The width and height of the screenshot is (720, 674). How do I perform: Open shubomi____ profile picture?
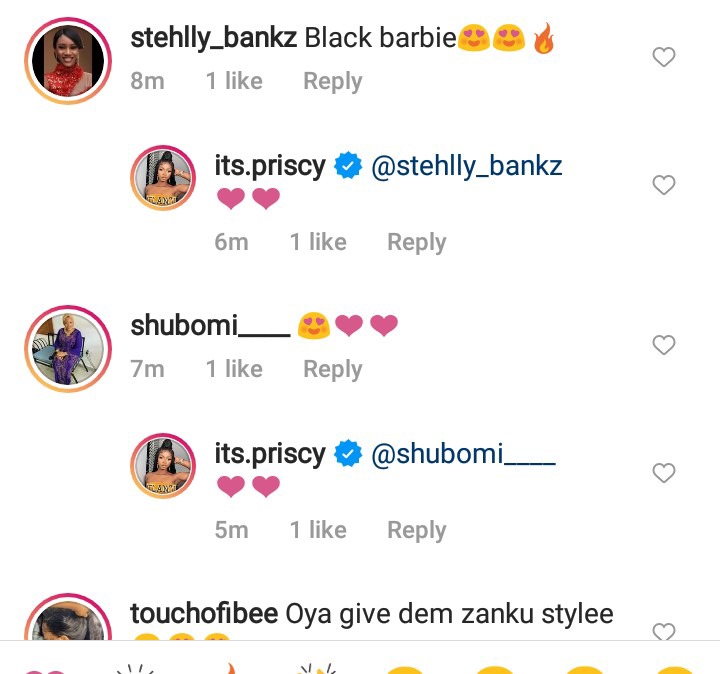click(68, 349)
